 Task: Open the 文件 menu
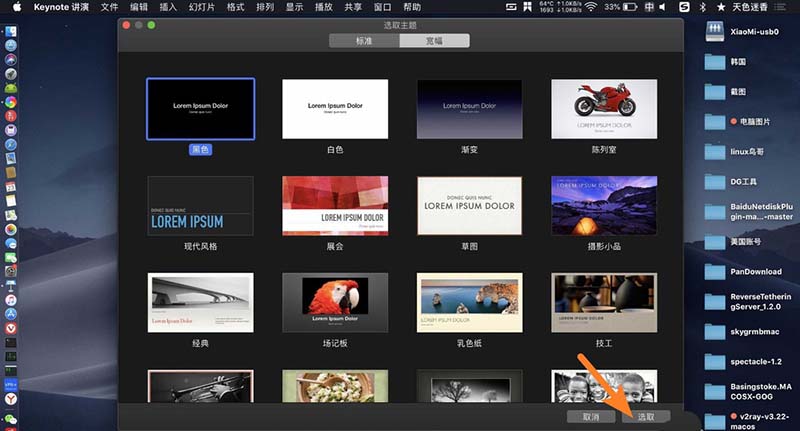pyautogui.click(x=109, y=7)
